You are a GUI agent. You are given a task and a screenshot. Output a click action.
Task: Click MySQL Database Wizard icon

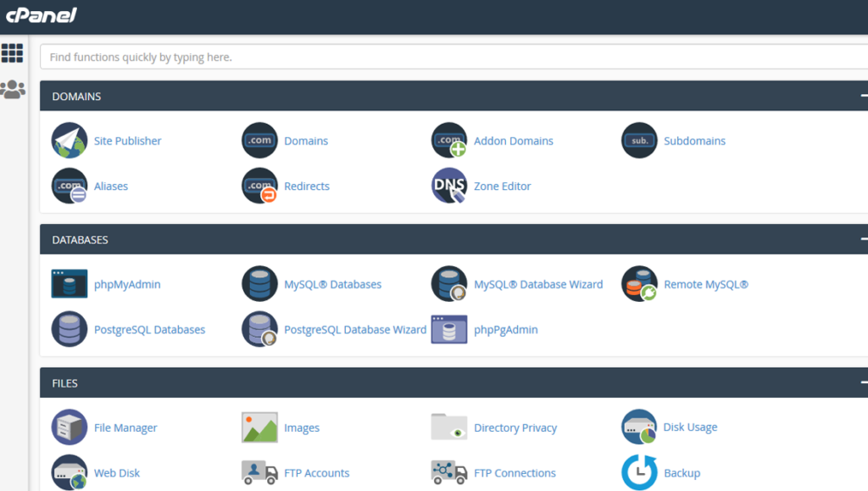pyautogui.click(x=449, y=283)
